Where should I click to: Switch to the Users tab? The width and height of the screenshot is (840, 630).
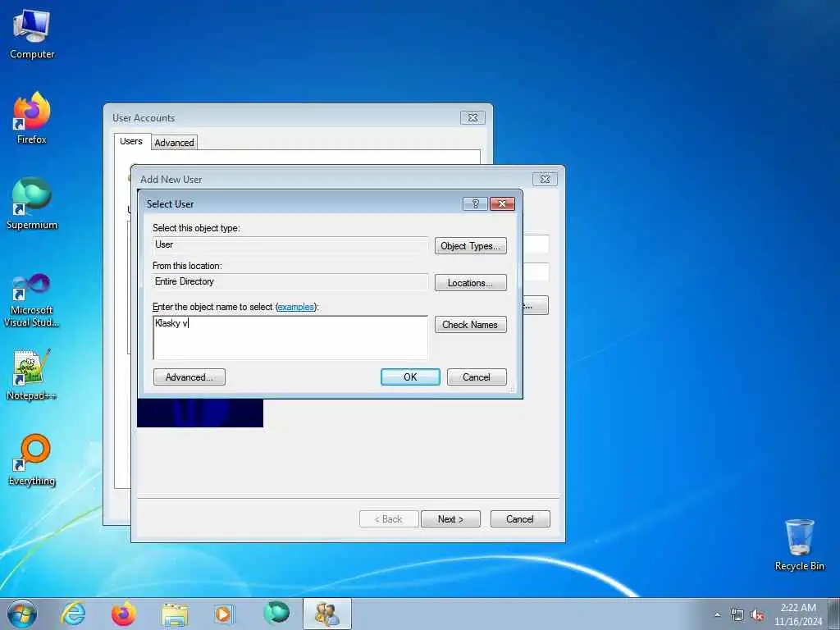click(131, 141)
